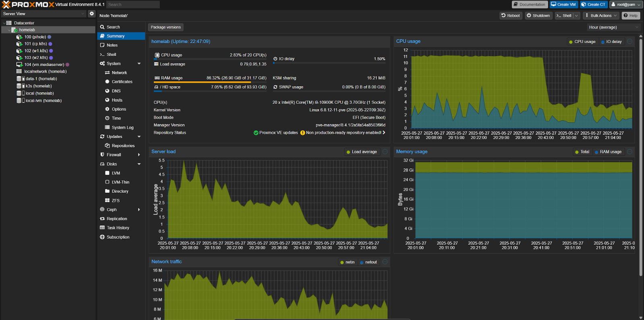Select VM 103 (w2.k8s) in tree
644x320 pixels.
click(x=36, y=58)
